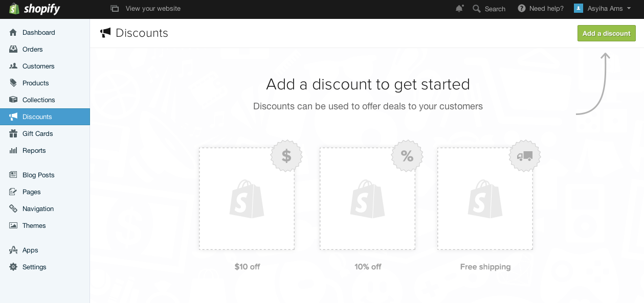Click the search magnifier icon
This screenshot has width=644, height=303.
pos(477,9)
